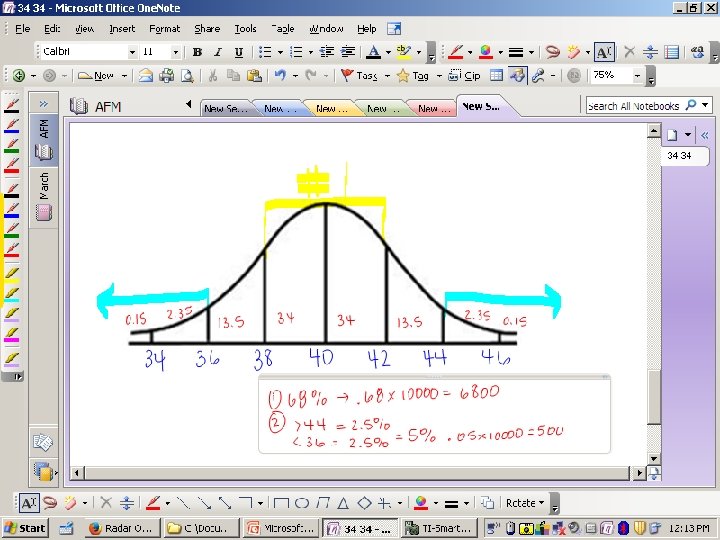Image resolution: width=720 pixels, height=540 pixels.
Task: Select the cyan highlighter in pens toolbar
Action: point(12,294)
